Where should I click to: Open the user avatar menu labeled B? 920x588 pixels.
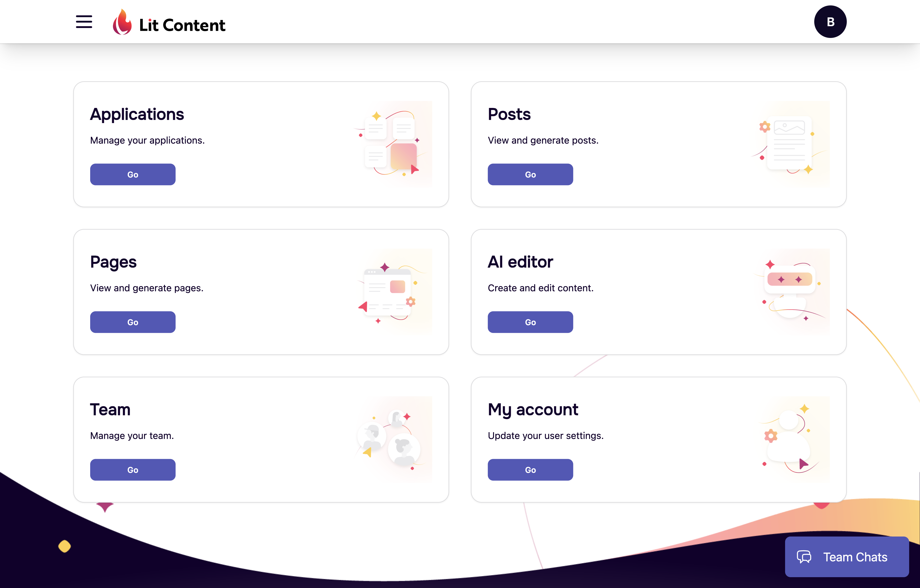(830, 21)
